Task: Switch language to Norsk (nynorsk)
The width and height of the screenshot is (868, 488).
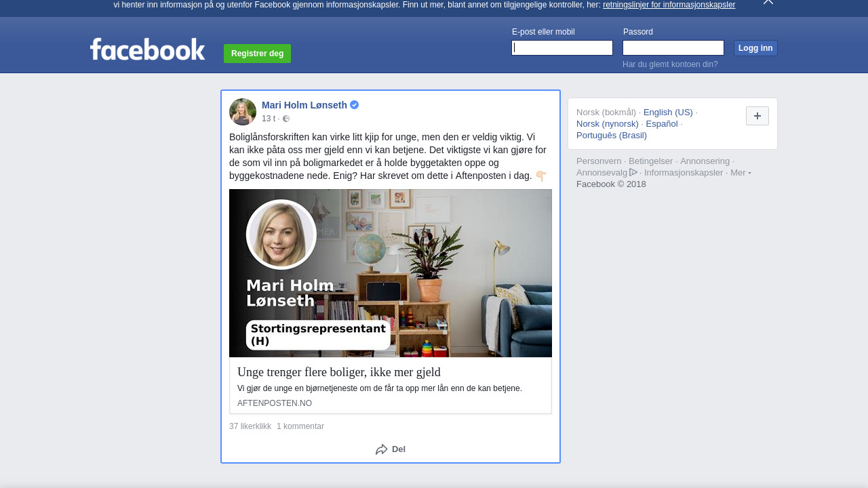Action: 608,124
